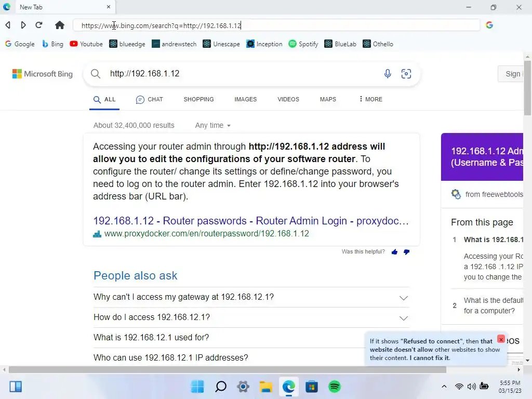Click the browser address bar
532x399 pixels.
(x=276, y=25)
